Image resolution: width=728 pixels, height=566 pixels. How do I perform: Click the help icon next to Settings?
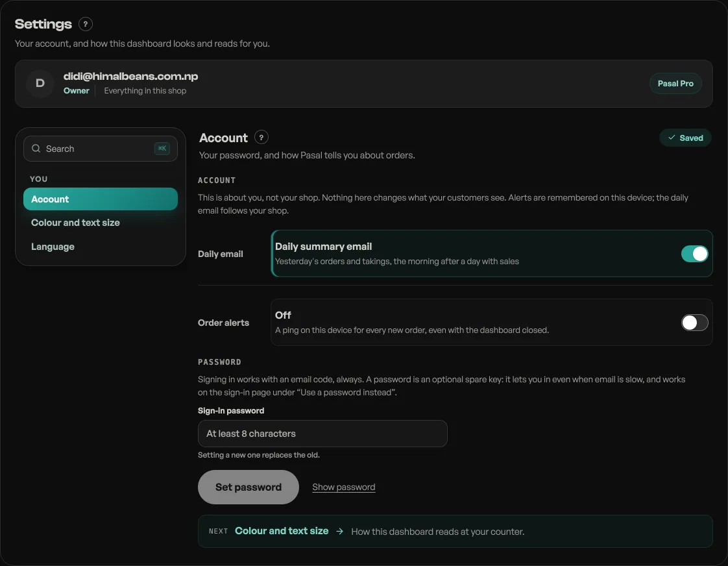click(86, 24)
